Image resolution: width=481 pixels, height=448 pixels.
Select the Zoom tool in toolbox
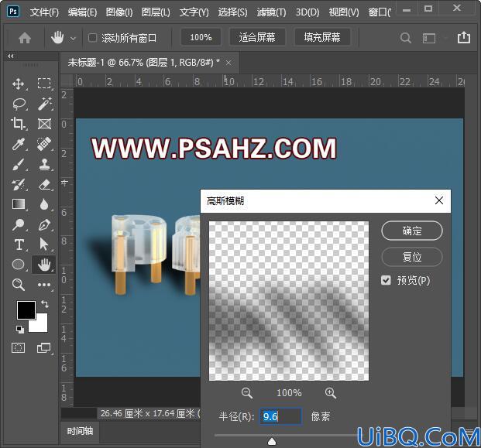[x=19, y=285]
